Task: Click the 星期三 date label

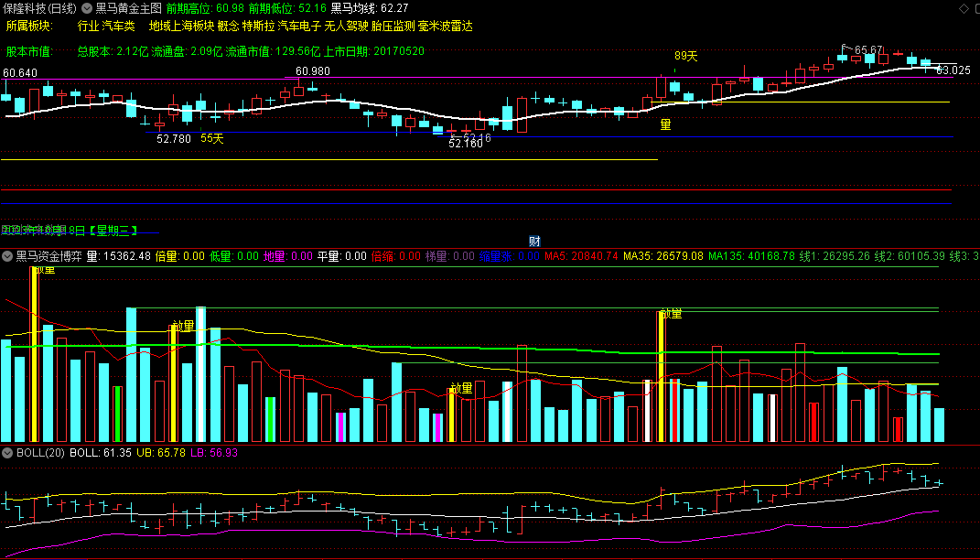Action: point(113,231)
